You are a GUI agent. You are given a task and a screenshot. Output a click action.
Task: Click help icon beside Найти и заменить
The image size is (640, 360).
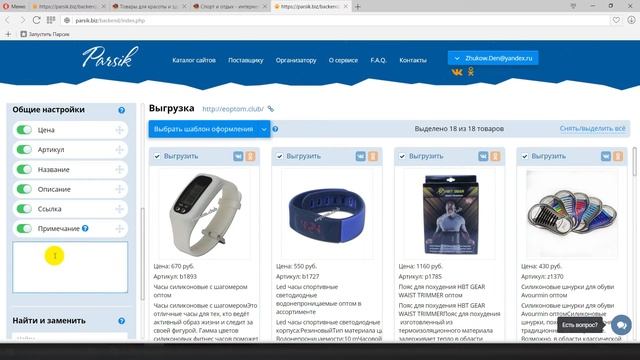(121, 321)
